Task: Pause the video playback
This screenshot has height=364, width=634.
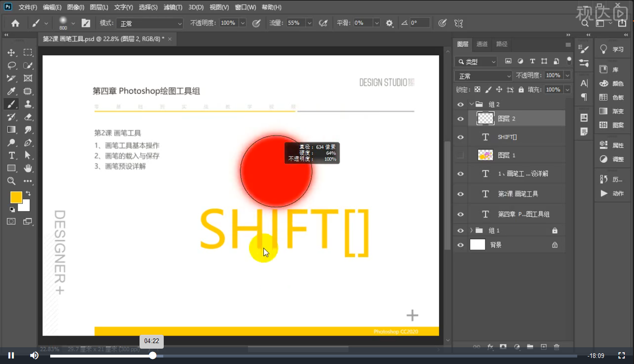Action: click(x=11, y=356)
